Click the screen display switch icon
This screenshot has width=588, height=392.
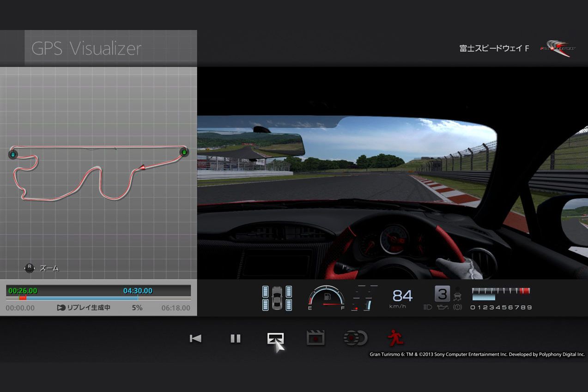point(276,338)
